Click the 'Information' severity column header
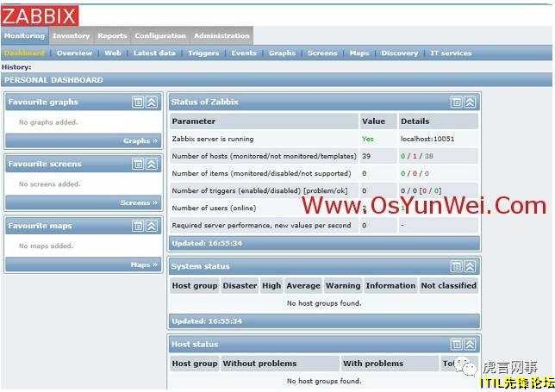 (390, 285)
